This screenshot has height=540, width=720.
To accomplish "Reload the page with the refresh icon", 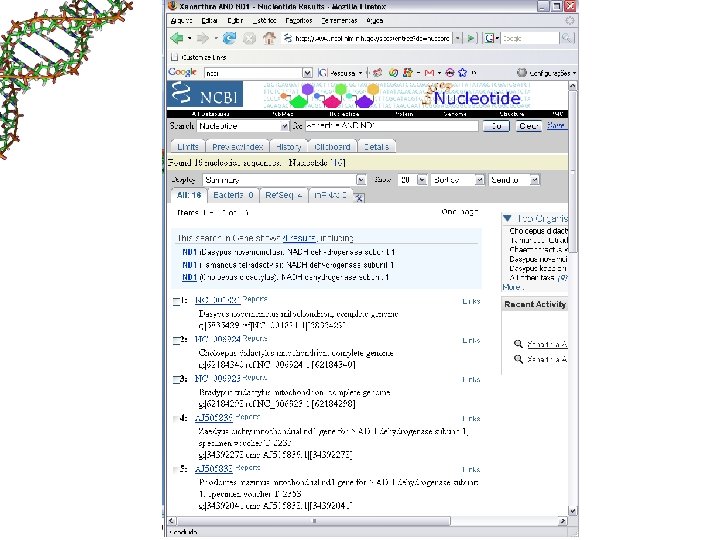I will (229, 38).
